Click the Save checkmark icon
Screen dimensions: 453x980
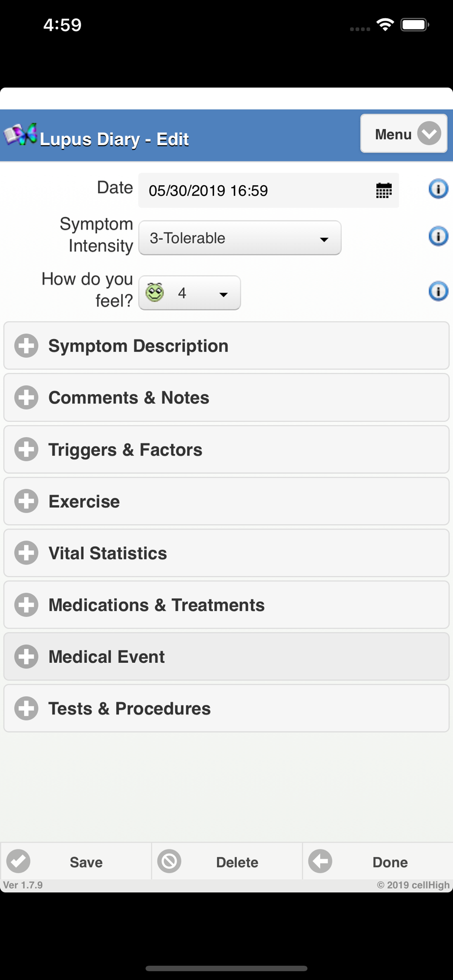click(19, 861)
